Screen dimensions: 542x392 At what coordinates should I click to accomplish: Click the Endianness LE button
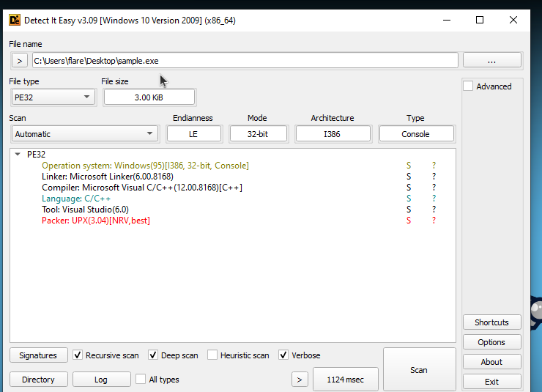click(193, 134)
